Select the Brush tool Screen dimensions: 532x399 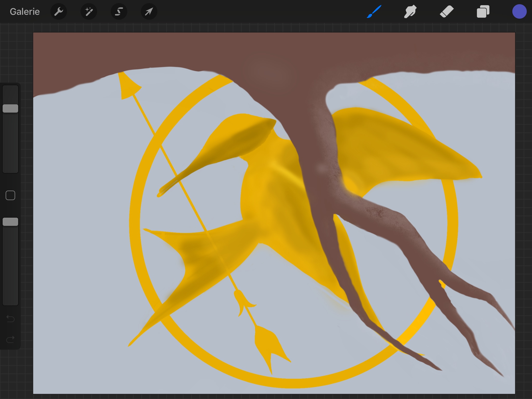pyautogui.click(x=374, y=12)
